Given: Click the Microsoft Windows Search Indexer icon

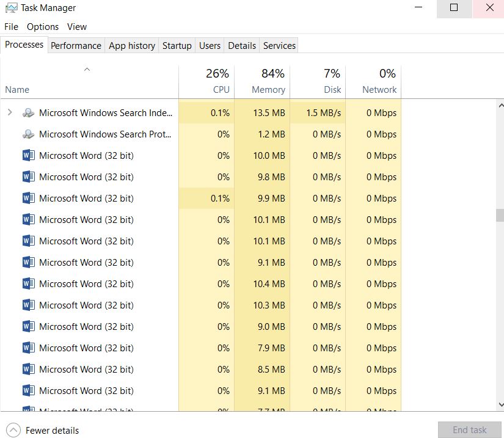Looking at the screenshot, I should pos(28,113).
